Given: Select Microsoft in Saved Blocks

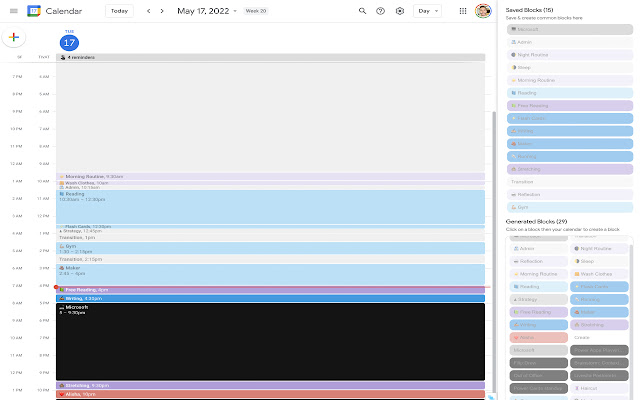Looking at the screenshot, I should [x=570, y=29].
